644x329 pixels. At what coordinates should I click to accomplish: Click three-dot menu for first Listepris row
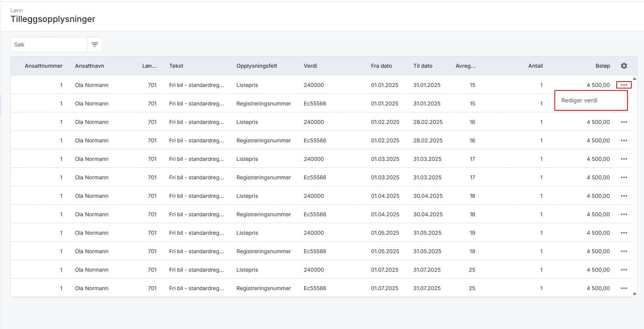click(x=624, y=85)
